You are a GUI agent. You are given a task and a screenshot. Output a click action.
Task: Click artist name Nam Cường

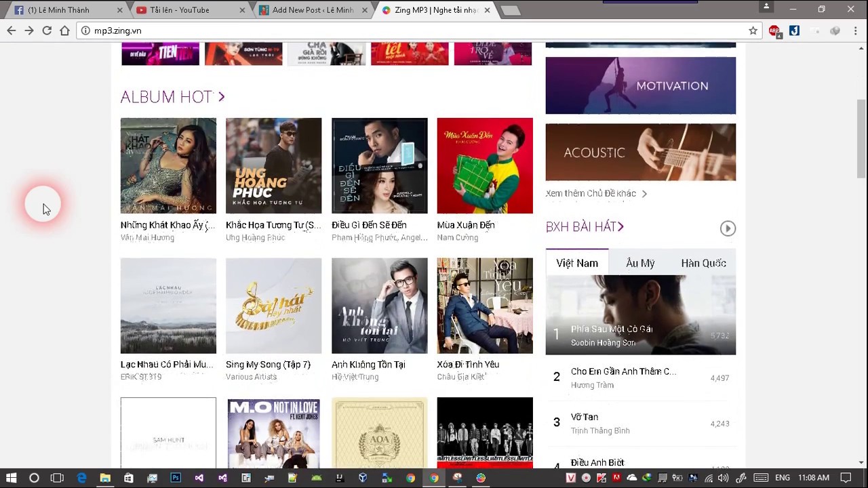pos(458,238)
